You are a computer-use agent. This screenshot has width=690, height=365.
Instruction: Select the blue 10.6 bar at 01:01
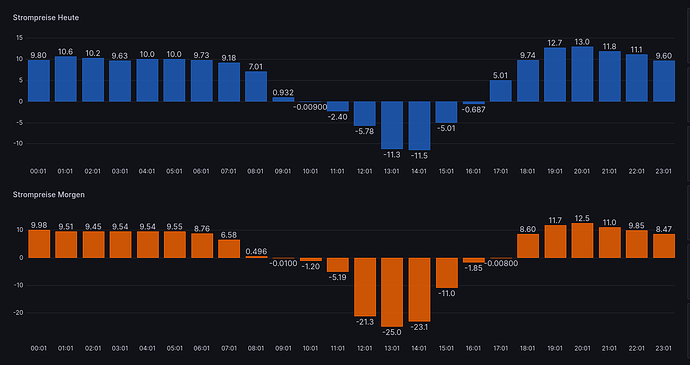pyautogui.click(x=66, y=79)
